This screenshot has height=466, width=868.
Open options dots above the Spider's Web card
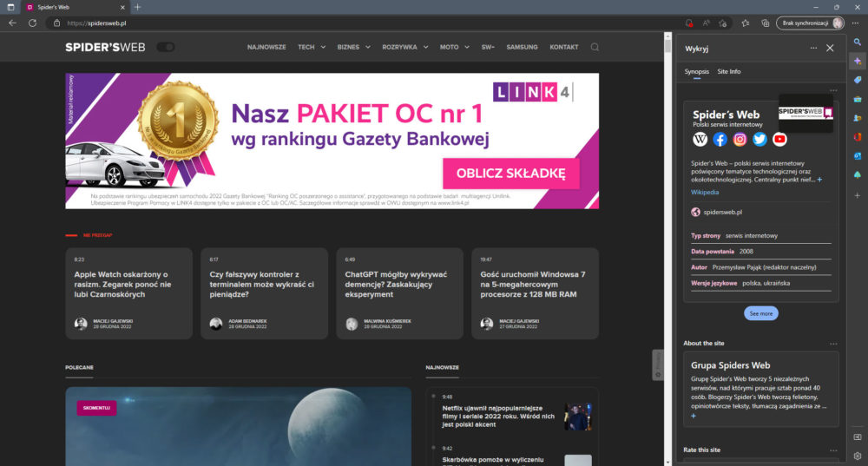[x=833, y=90]
